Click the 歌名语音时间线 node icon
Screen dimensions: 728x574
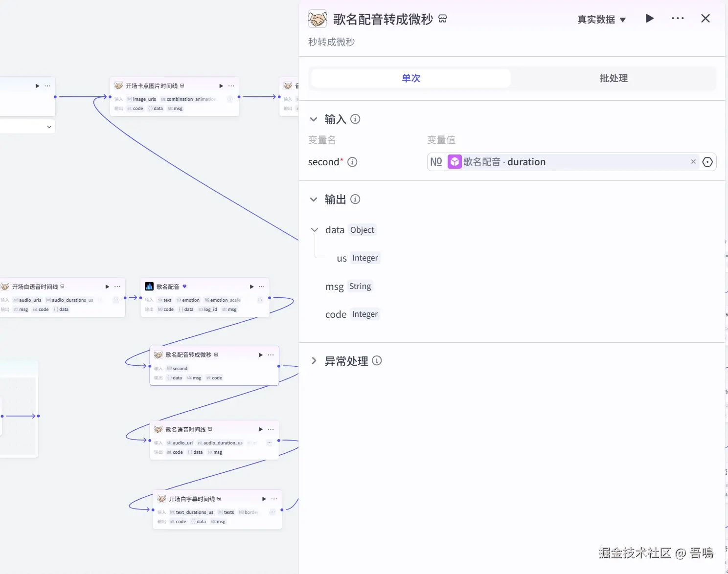click(159, 429)
